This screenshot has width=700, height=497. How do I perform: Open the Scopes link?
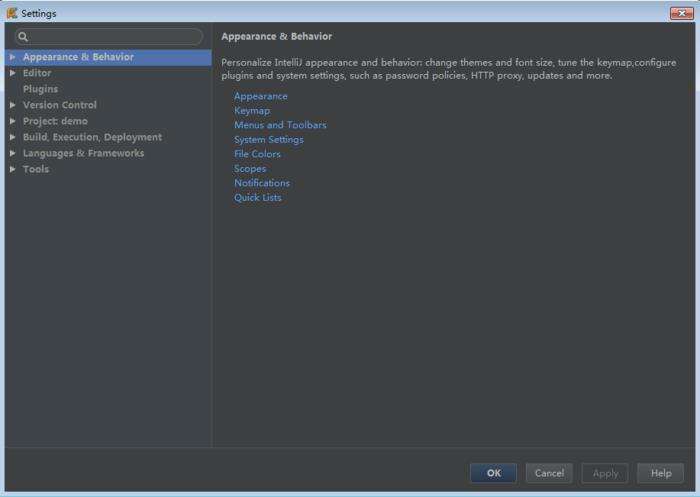click(250, 169)
